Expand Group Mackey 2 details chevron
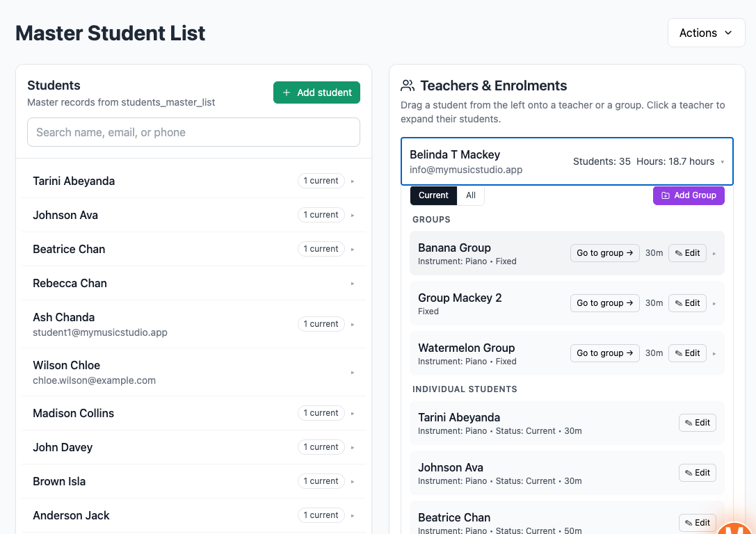Screen dimensions: 756x534 pos(713,303)
